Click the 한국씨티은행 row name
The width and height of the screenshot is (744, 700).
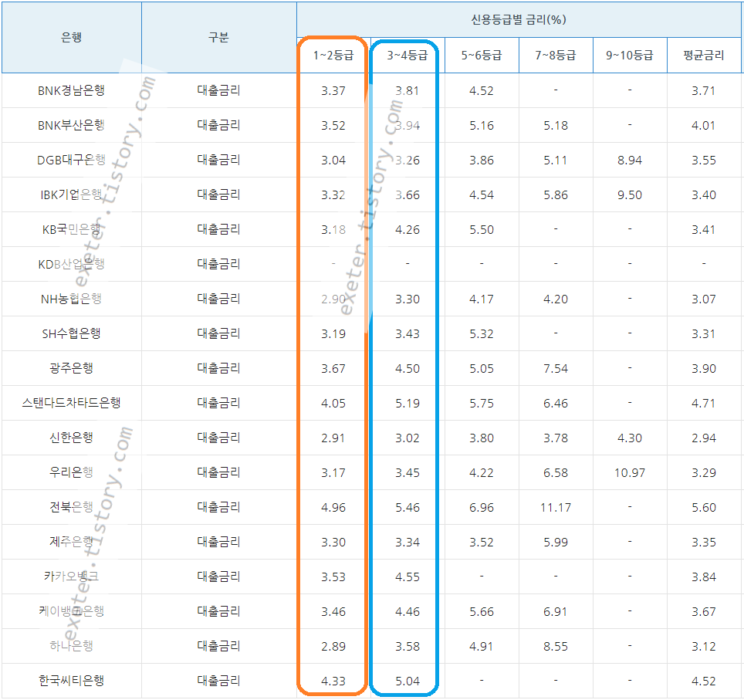point(71,681)
